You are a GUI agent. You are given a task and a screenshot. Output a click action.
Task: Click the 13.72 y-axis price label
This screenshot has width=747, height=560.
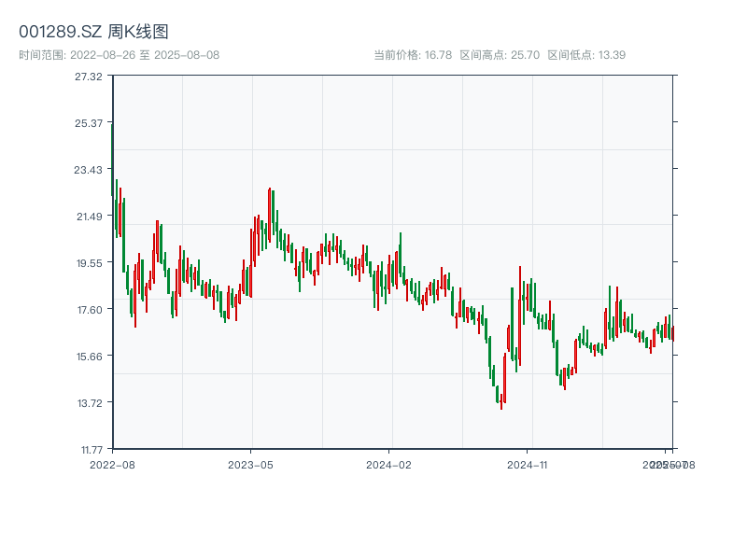tap(88, 403)
